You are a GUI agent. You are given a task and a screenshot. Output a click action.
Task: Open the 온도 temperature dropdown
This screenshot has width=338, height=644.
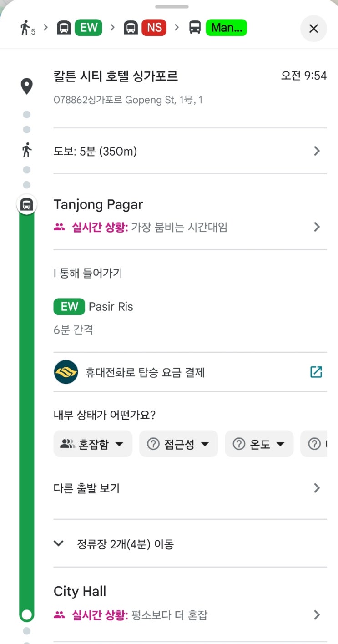(259, 444)
